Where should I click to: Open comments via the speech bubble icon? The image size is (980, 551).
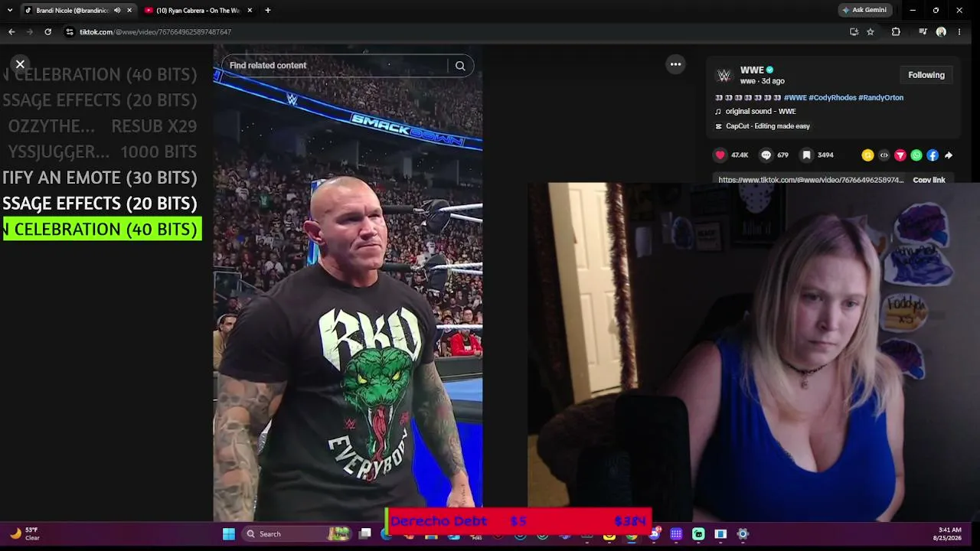pos(766,155)
